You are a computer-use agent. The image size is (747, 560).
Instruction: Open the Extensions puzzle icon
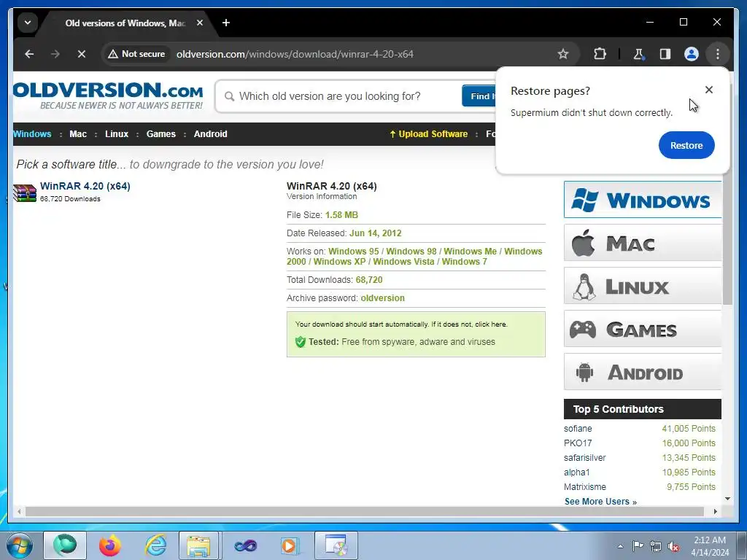click(600, 54)
